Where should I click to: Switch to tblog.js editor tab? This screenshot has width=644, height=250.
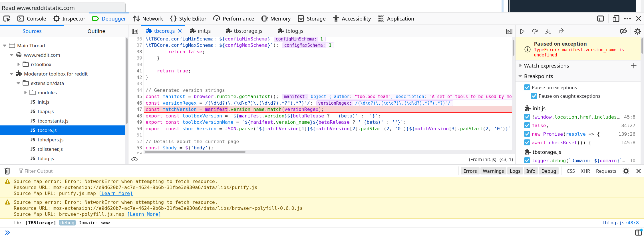291,31
